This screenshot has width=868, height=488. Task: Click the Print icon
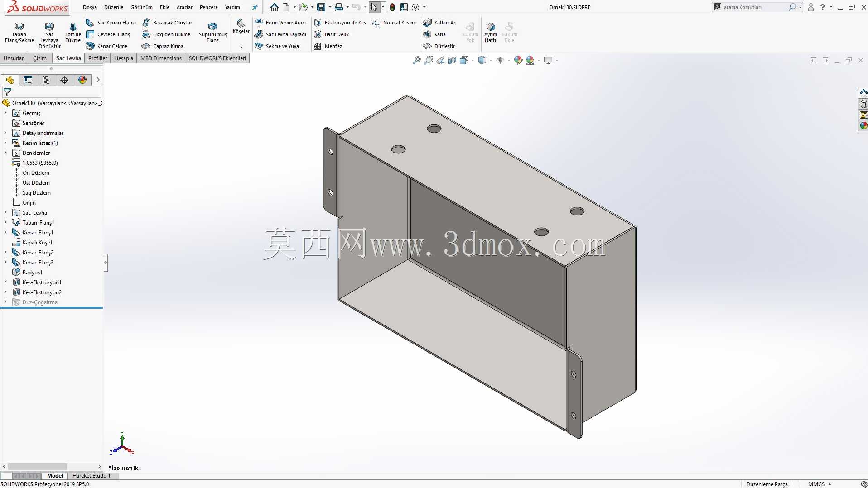[x=339, y=7]
